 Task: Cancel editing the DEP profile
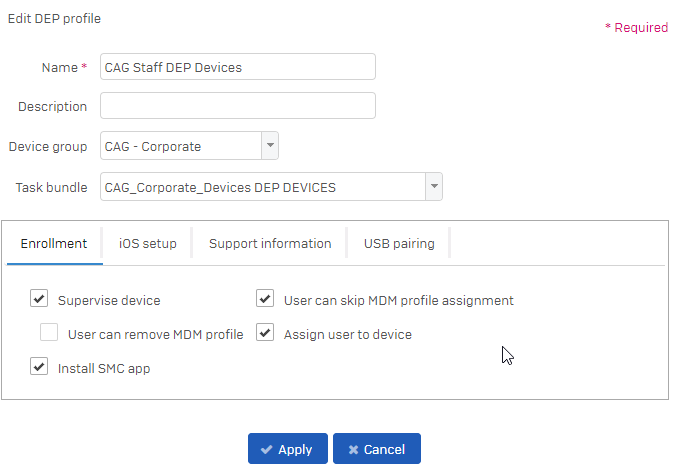(377, 449)
